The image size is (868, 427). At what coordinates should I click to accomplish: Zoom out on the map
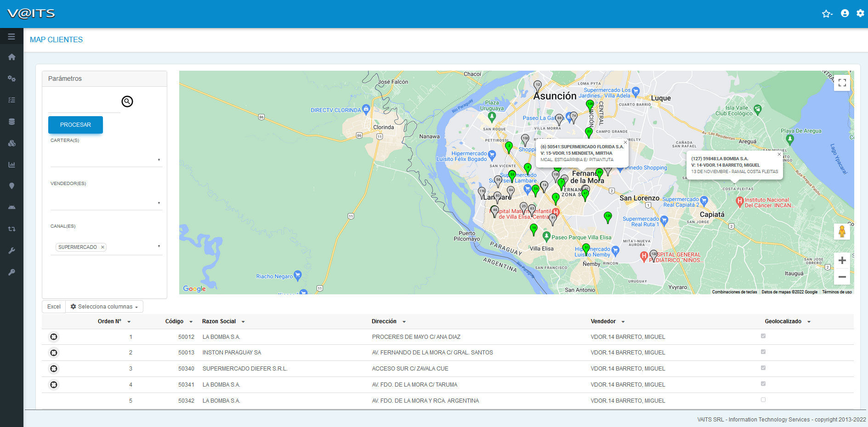click(842, 277)
